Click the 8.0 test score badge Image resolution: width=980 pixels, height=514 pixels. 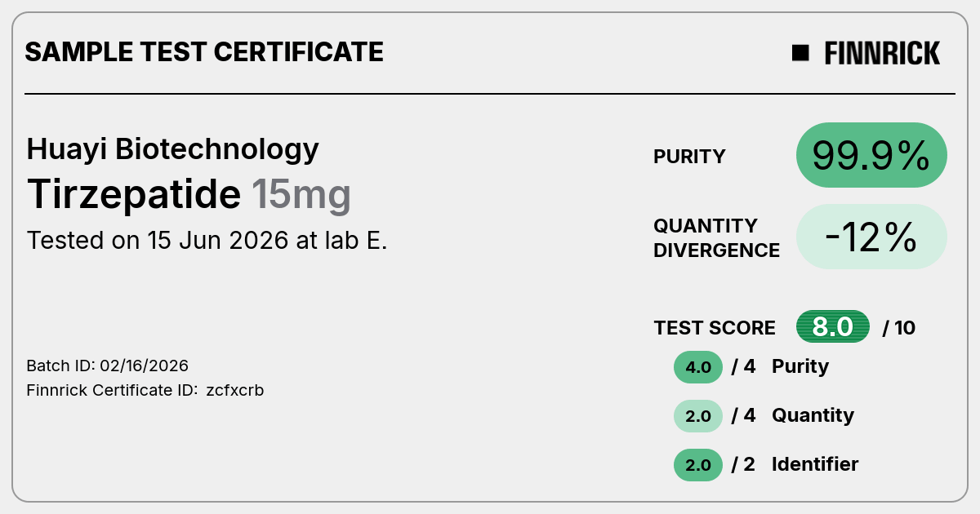[833, 327]
